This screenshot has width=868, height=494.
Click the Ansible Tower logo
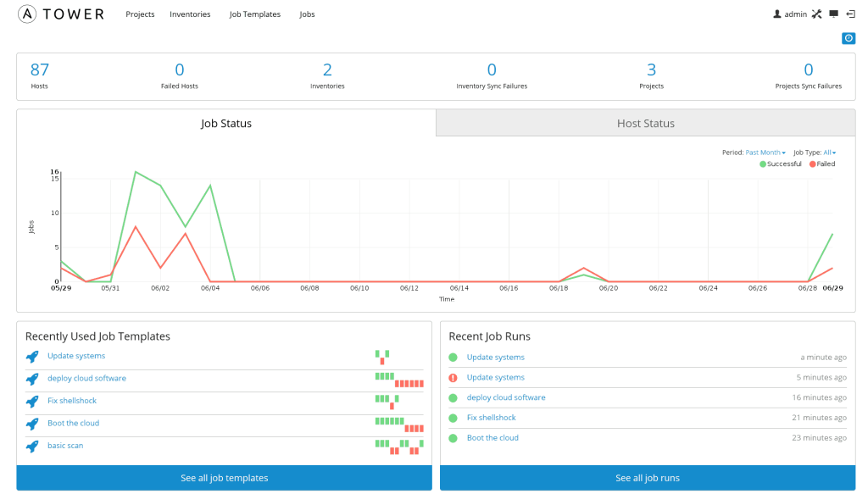point(61,14)
